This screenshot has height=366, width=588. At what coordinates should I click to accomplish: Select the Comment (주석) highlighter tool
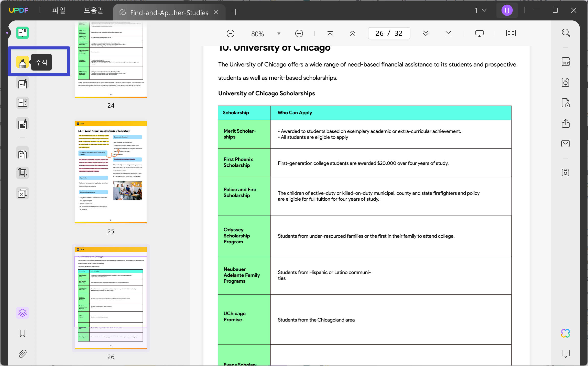pyautogui.click(x=23, y=62)
